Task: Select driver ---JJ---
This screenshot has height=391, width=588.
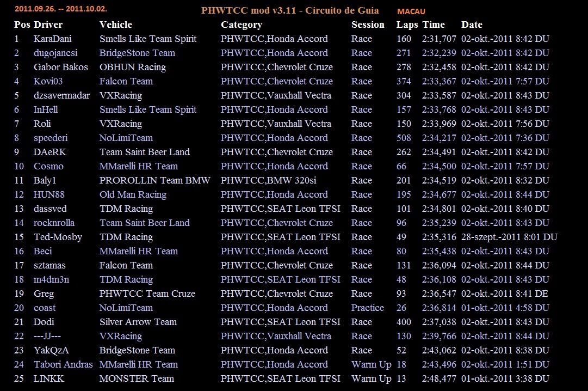Action: [47, 337]
